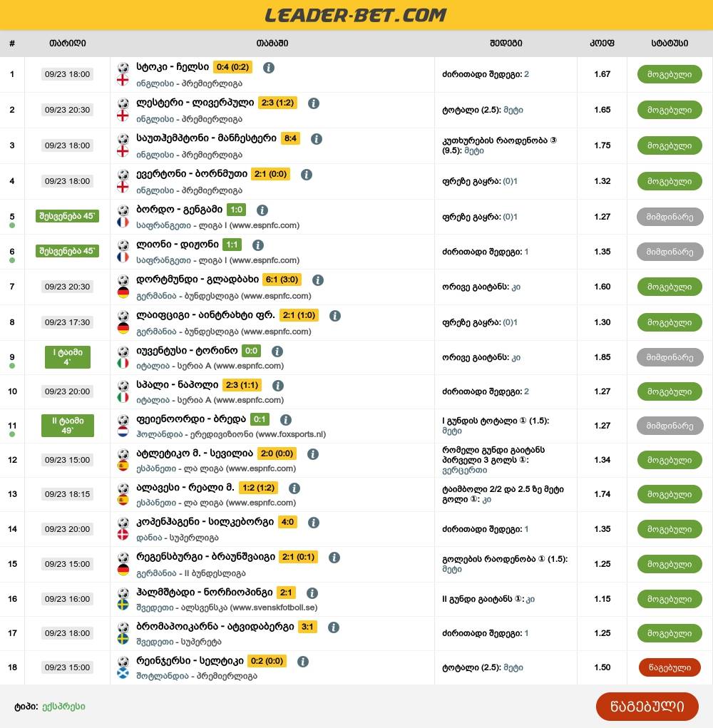Open info icon for ბრომაპოიკარნა - ატვიდაბერგი match
This screenshot has width=713, height=728.
333,627
